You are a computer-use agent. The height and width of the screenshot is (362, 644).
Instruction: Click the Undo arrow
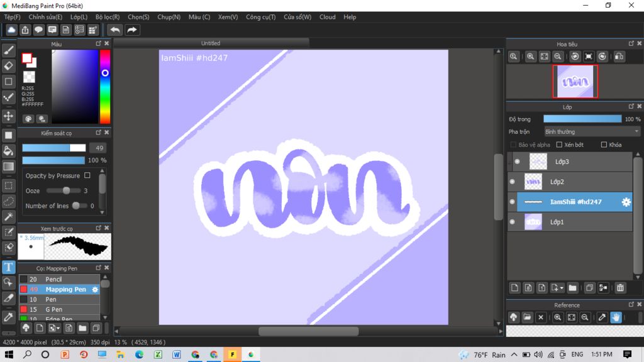pos(115,30)
